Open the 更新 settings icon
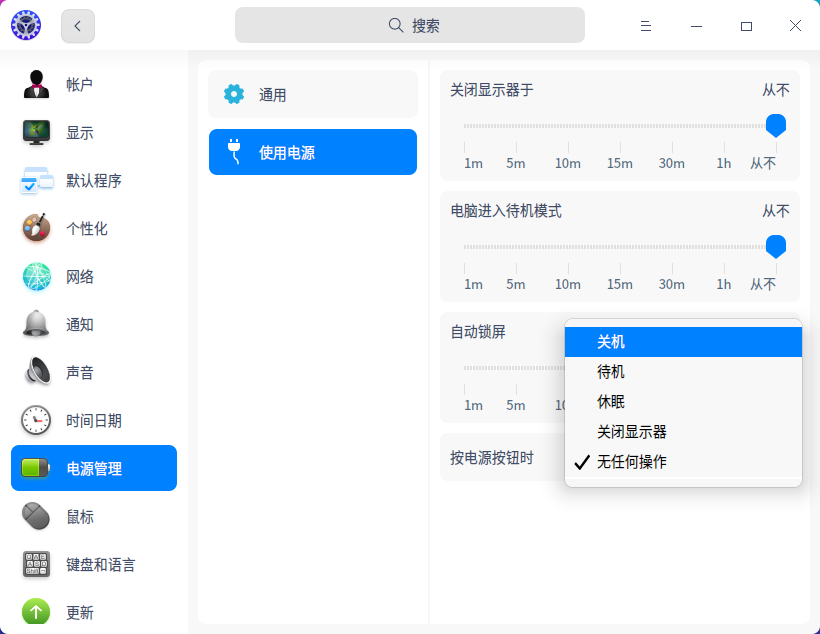Viewport: 820px width, 634px height. pos(36,612)
